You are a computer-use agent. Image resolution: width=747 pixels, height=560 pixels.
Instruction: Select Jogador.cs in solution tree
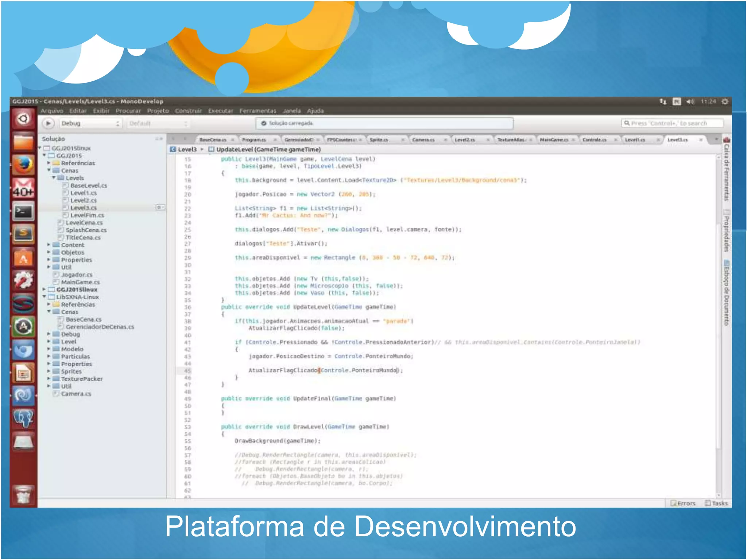pos(77,275)
